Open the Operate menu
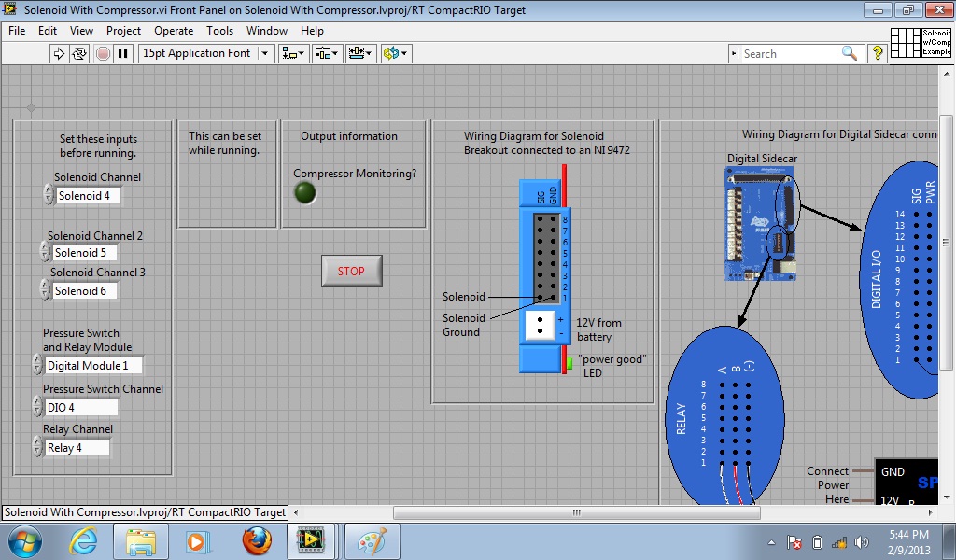956x560 pixels. tap(173, 31)
